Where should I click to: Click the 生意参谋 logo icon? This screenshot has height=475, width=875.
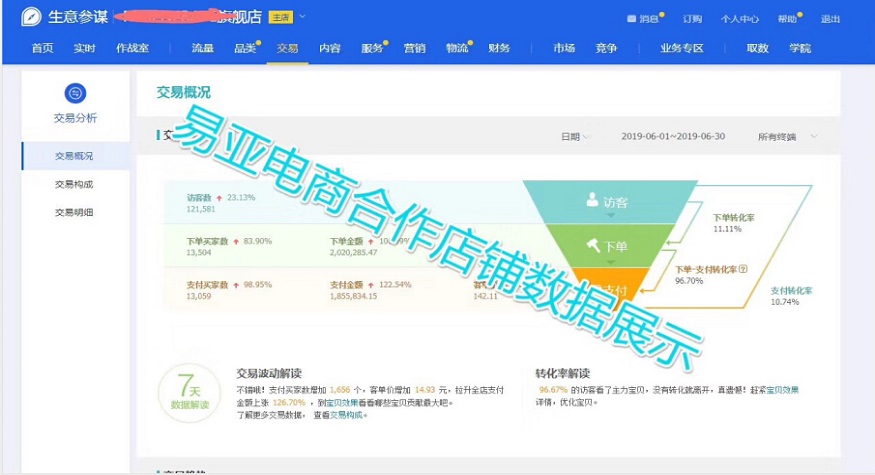(32, 18)
